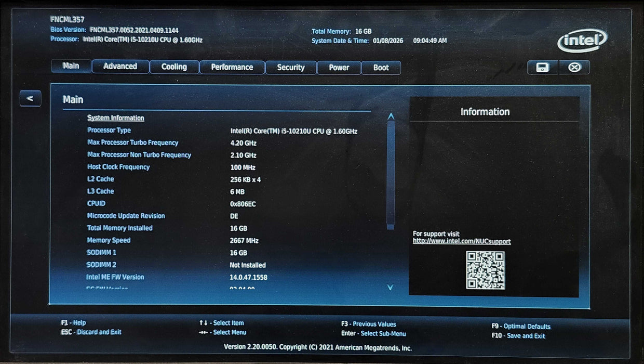Image resolution: width=644 pixels, height=364 pixels.
Task: Click the 14.0.47.1558 value
Action: coord(248,278)
